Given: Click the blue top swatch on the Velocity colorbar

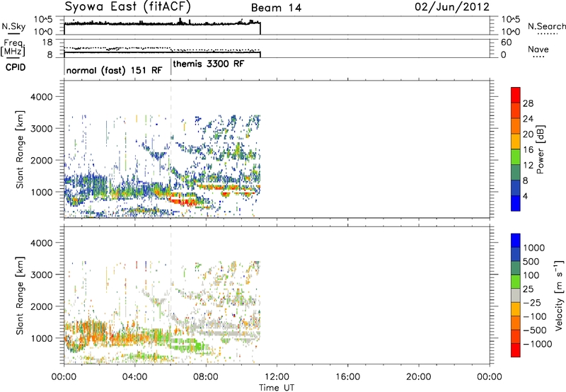Looking at the screenshot, I should pos(516,241).
